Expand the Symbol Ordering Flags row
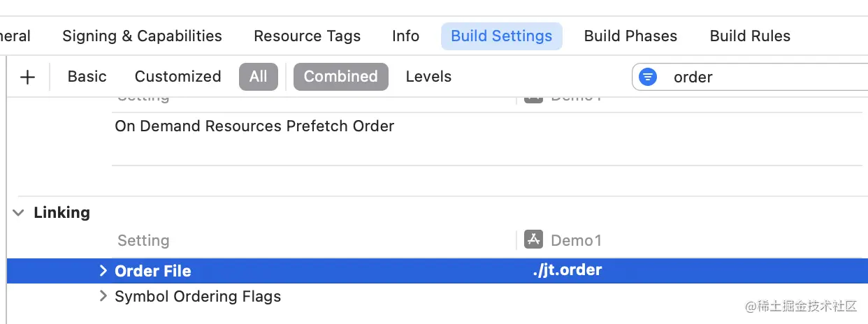Image resolution: width=868 pixels, height=324 pixels. [x=103, y=296]
